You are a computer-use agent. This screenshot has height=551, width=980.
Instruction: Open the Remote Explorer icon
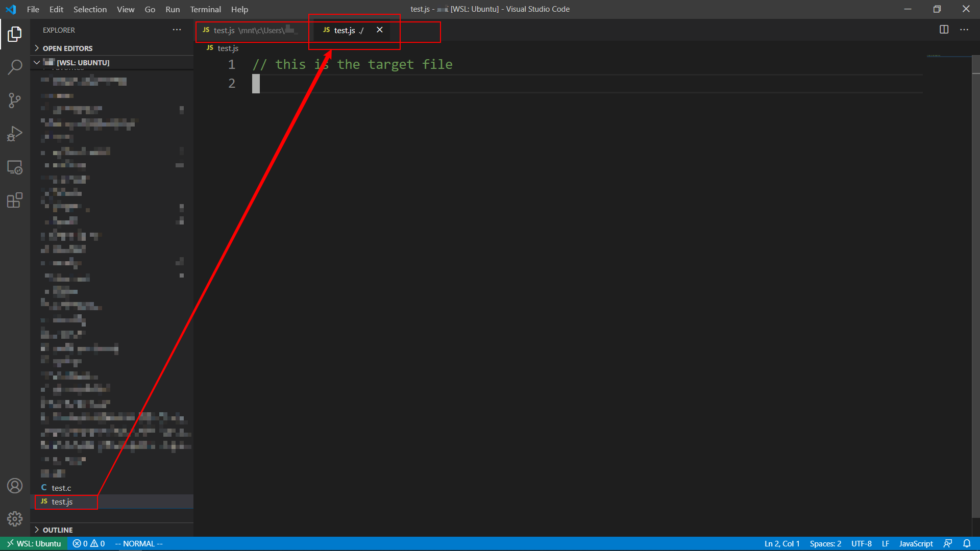15,167
